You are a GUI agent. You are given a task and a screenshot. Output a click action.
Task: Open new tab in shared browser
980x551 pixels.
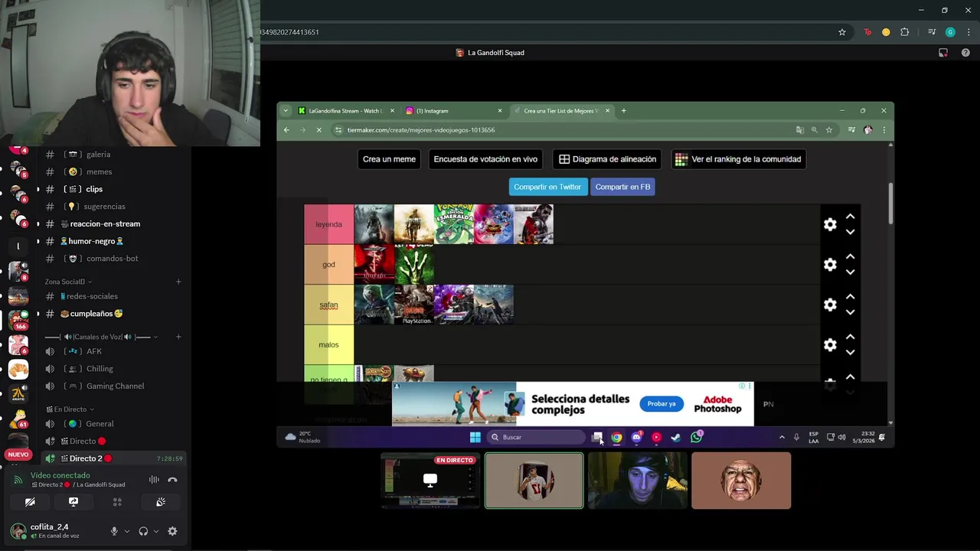pyautogui.click(x=623, y=111)
